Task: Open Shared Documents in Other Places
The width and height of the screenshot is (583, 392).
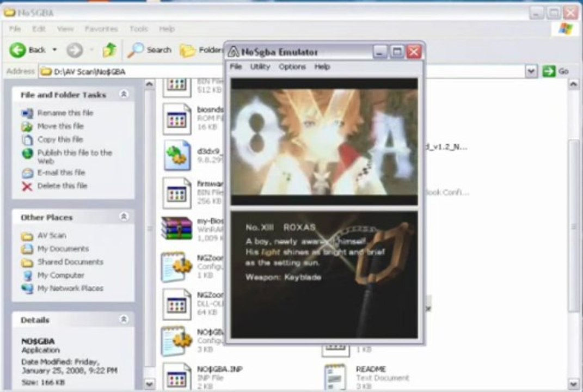Action: 70,262
